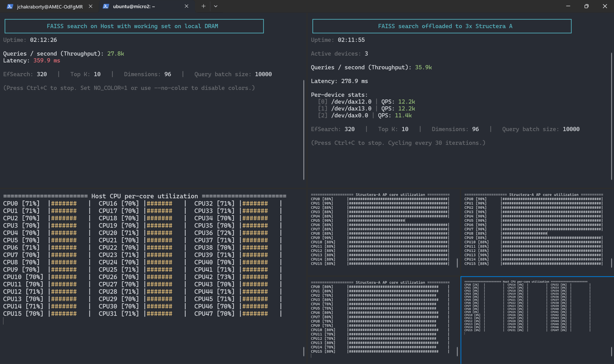This screenshot has width=614, height=364.
Task: Restore down the terminal window
Action: [586, 6]
